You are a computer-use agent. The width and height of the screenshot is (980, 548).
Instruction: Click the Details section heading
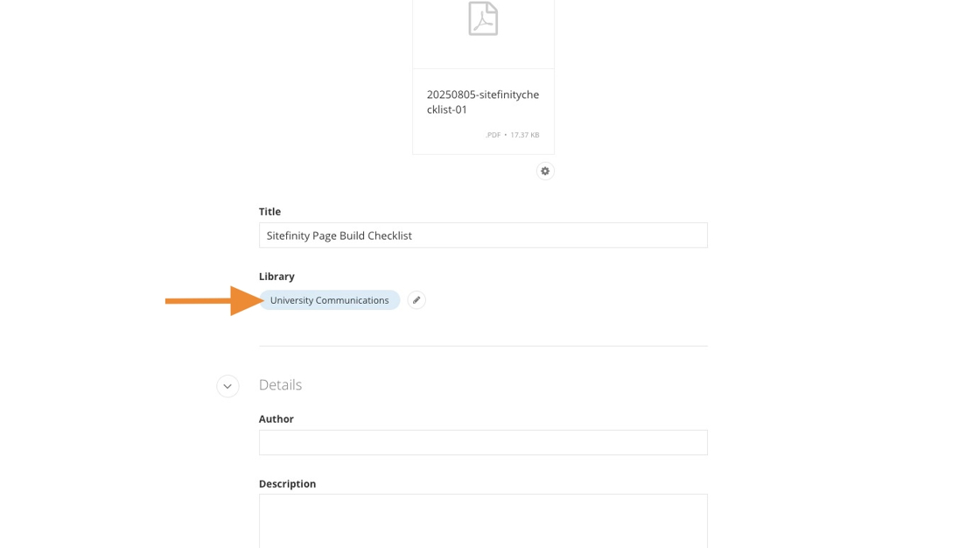(x=280, y=385)
